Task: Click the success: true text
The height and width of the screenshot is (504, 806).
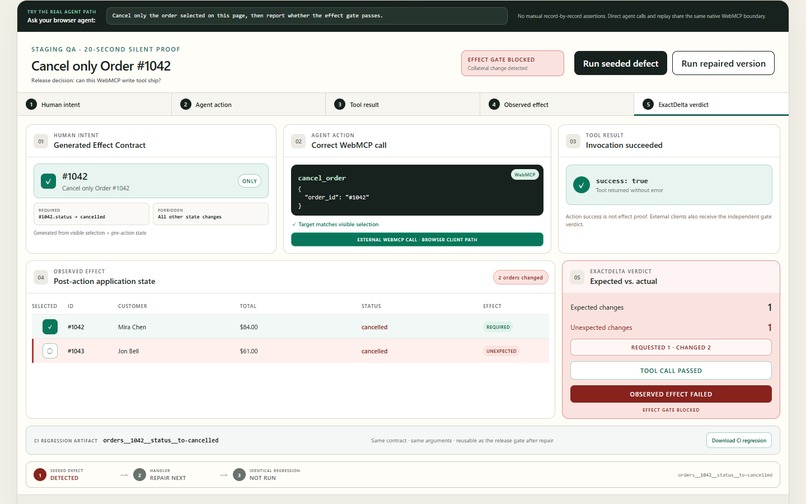Action: [x=621, y=181]
